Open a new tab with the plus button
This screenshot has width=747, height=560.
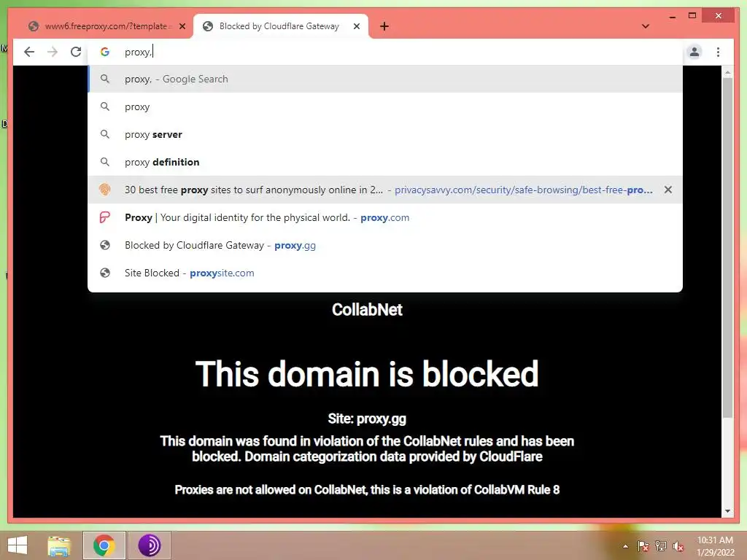point(384,26)
